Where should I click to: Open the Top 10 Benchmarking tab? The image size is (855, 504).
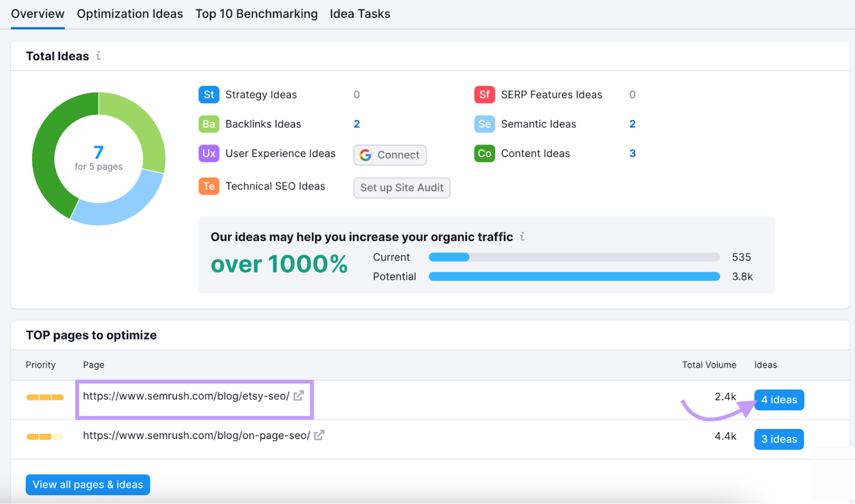256,13
